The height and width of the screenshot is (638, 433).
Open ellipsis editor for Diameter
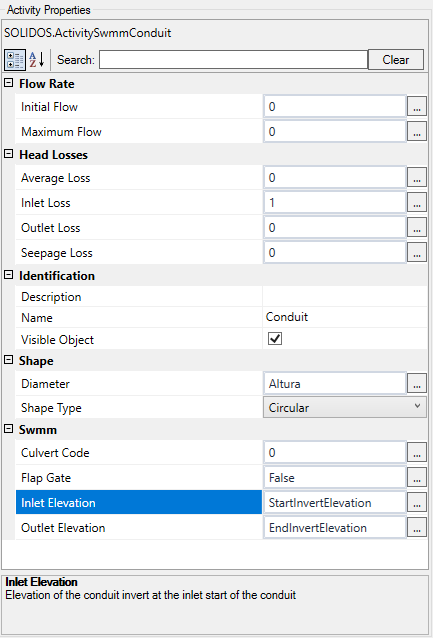pos(417,384)
